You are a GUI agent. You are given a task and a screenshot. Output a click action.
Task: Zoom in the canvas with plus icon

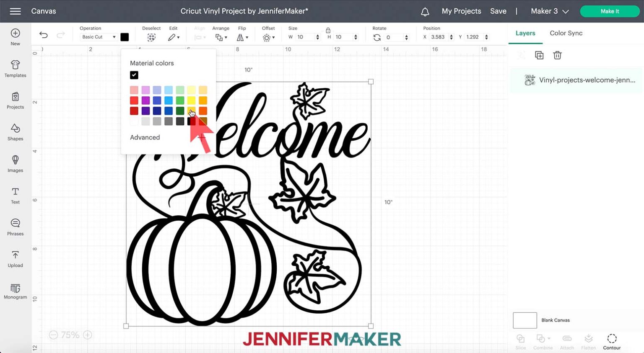point(88,335)
